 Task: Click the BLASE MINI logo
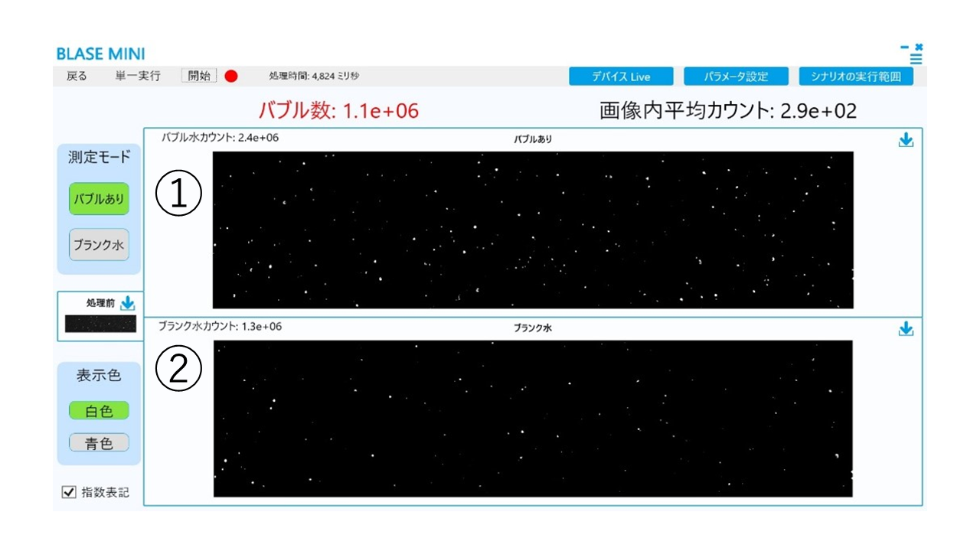[103, 54]
